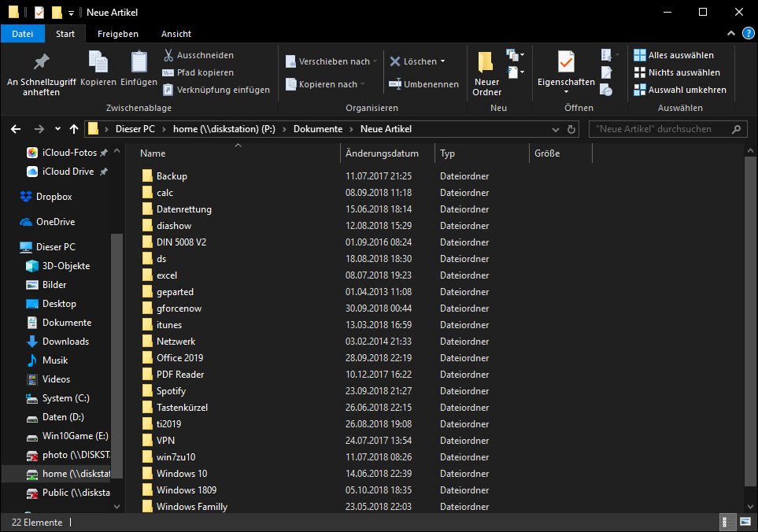Click the Kopieren icon in the ribbon
This screenshot has width=758, height=532.
[98, 63]
